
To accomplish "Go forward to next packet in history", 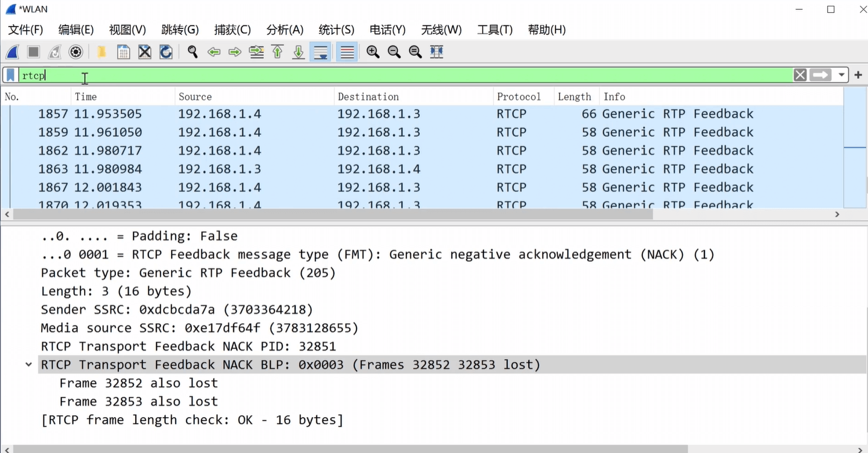I will [x=235, y=52].
